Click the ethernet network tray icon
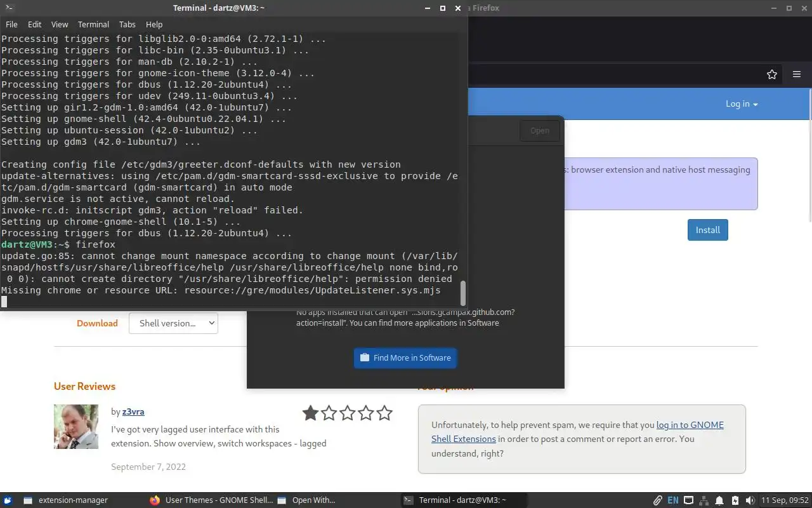The height and width of the screenshot is (508, 812). click(688, 500)
